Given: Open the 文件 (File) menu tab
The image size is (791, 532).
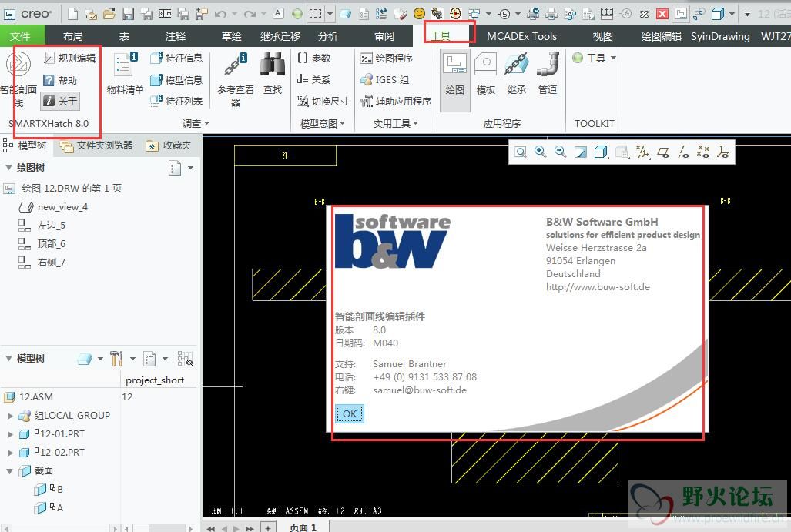Looking at the screenshot, I should coord(20,36).
